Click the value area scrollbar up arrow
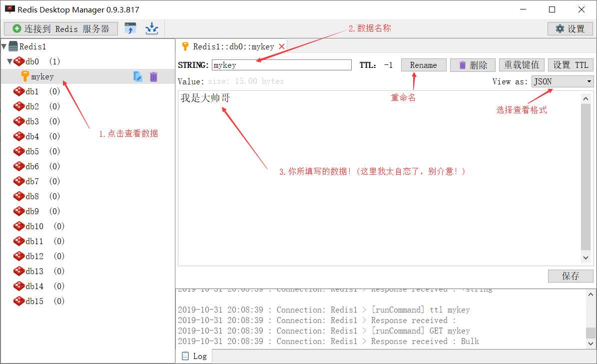The image size is (597, 364). click(586, 98)
